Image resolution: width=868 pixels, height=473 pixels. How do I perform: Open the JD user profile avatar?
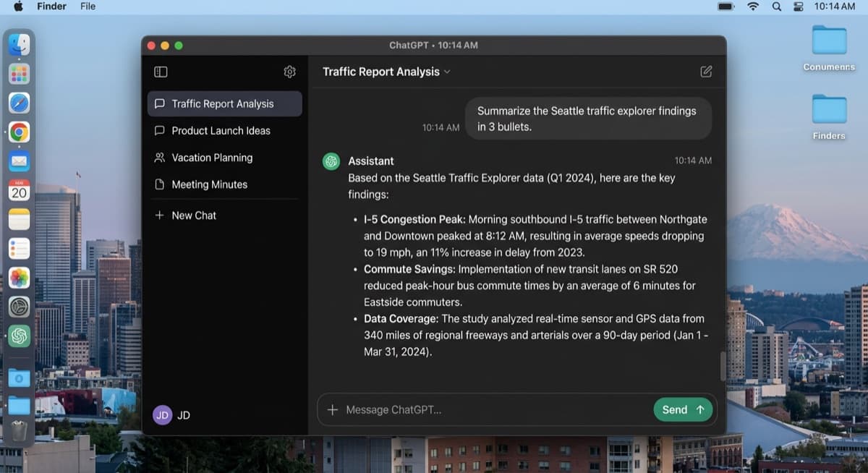[x=163, y=415]
